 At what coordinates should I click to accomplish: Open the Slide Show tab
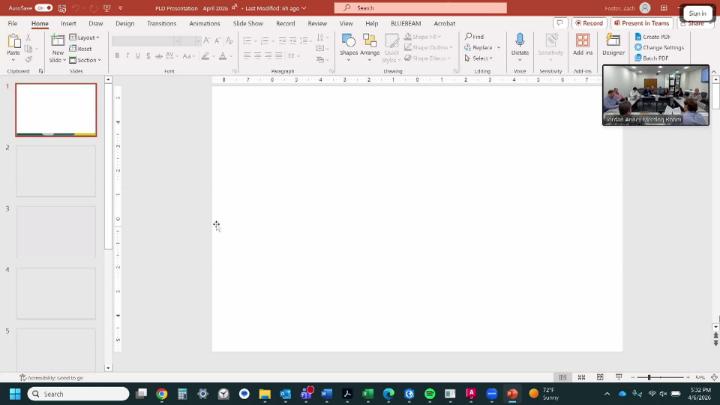[x=248, y=23]
